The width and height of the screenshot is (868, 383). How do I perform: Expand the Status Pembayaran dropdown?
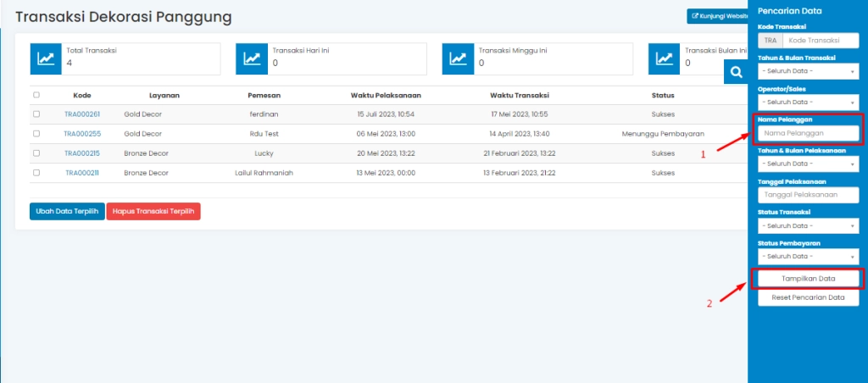point(808,256)
